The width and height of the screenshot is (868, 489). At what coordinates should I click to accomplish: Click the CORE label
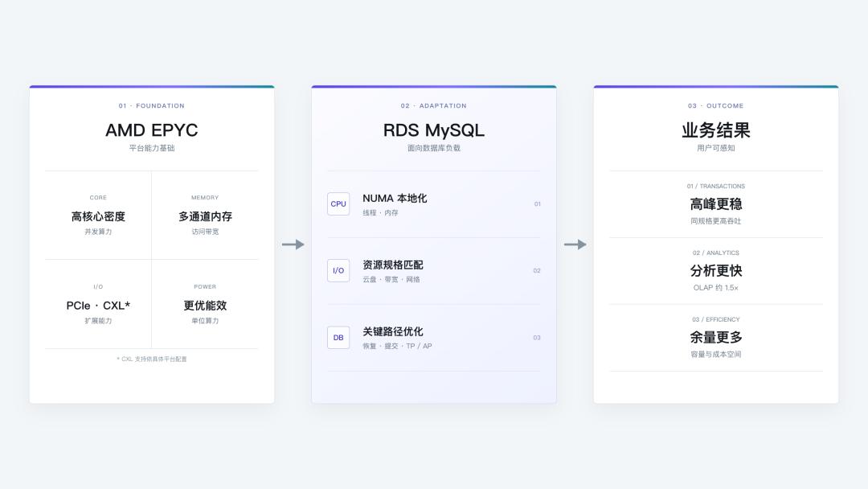pos(98,198)
